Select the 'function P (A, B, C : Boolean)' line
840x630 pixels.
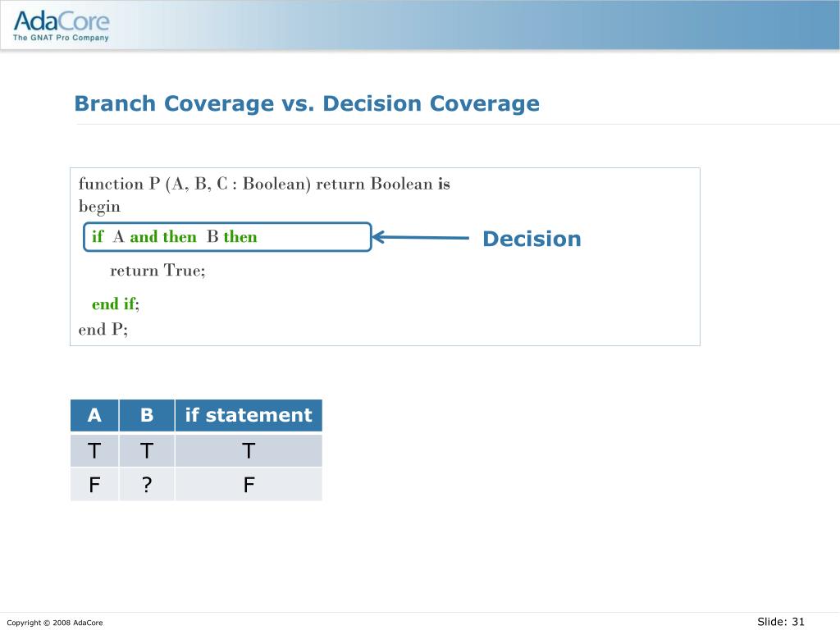click(264, 184)
